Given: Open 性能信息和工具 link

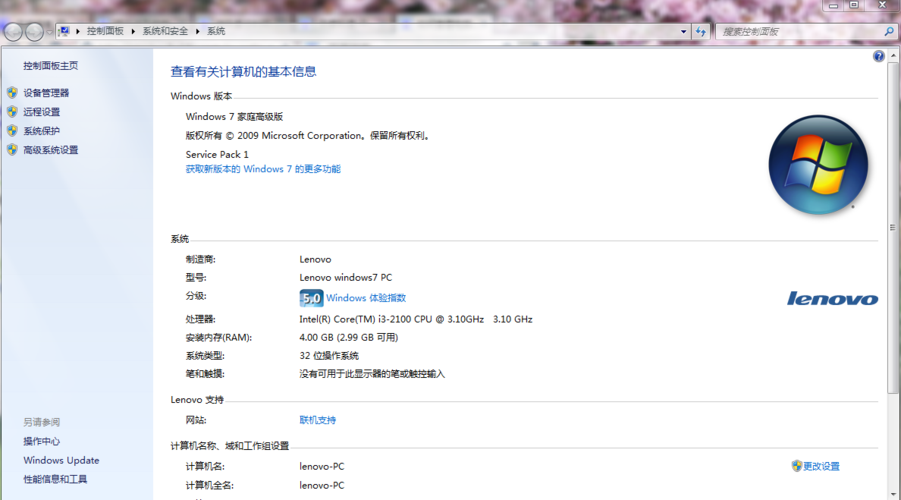Looking at the screenshot, I should point(55,479).
